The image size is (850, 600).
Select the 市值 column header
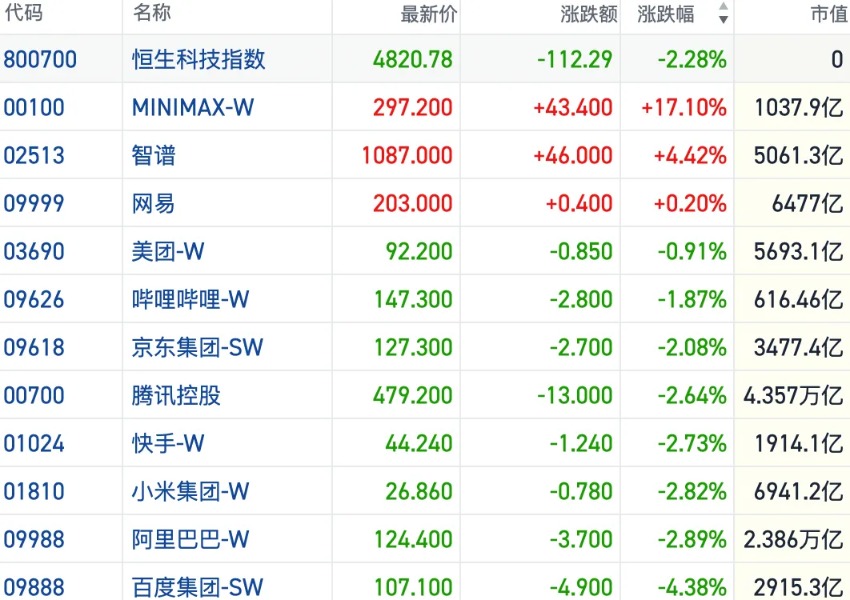point(829,14)
